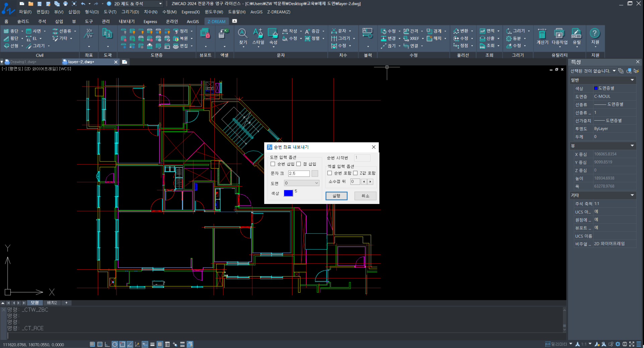644x348 pixels.
Task: Select the 다중작업 utility icon
Action: point(559,34)
